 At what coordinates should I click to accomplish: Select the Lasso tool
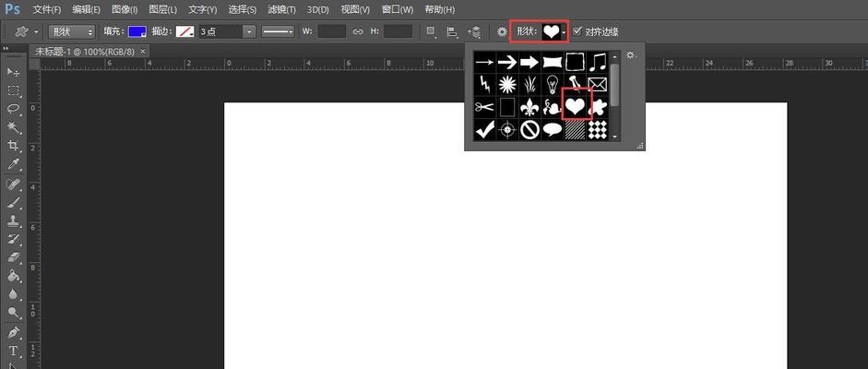coord(13,109)
